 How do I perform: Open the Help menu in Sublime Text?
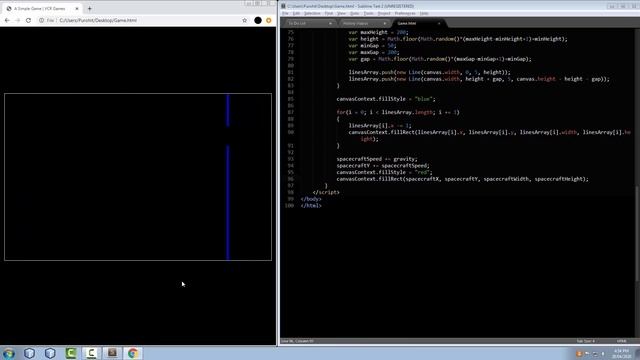(424, 13)
